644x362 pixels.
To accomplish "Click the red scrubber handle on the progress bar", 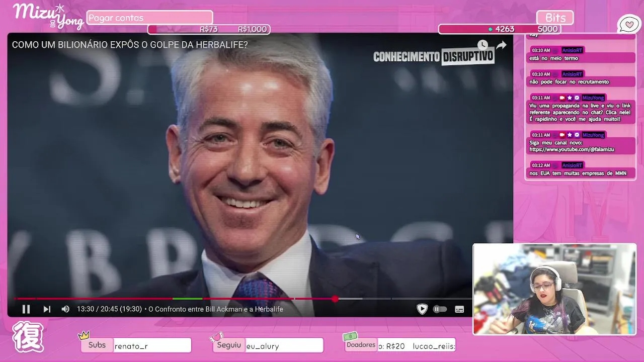I will 335,299.
